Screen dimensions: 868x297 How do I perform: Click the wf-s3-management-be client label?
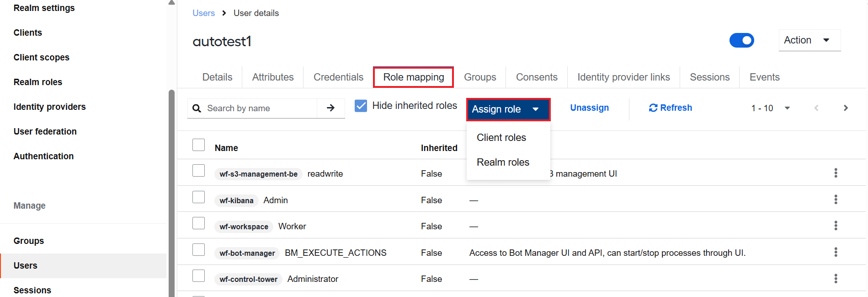[258, 174]
